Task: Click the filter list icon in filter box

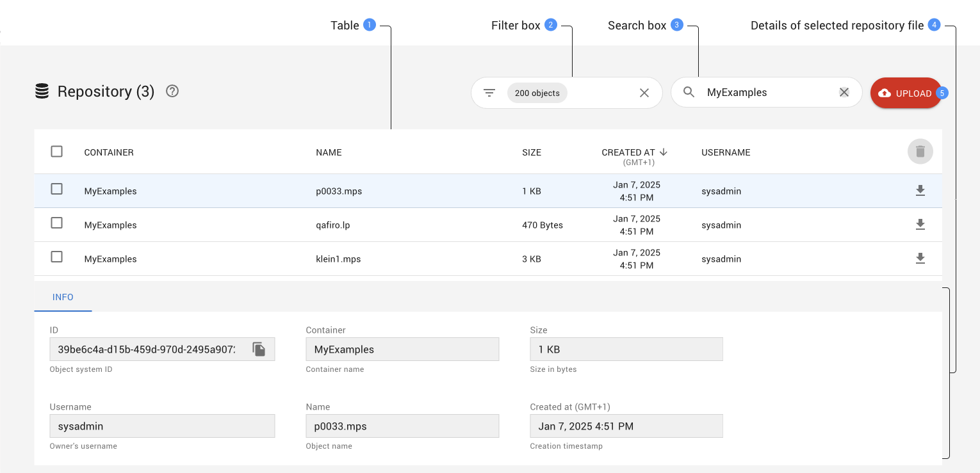Action: (x=489, y=93)
